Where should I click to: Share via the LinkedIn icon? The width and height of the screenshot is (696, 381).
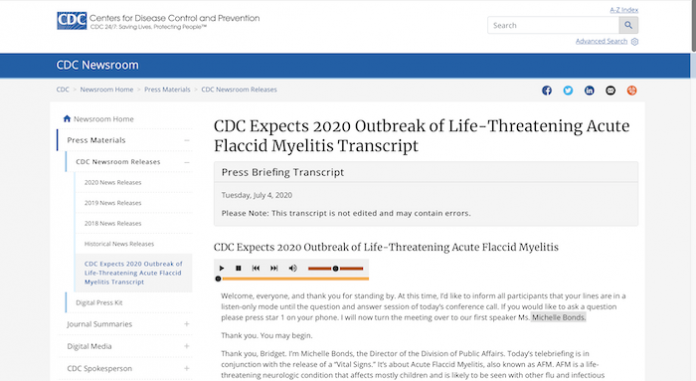589,91
